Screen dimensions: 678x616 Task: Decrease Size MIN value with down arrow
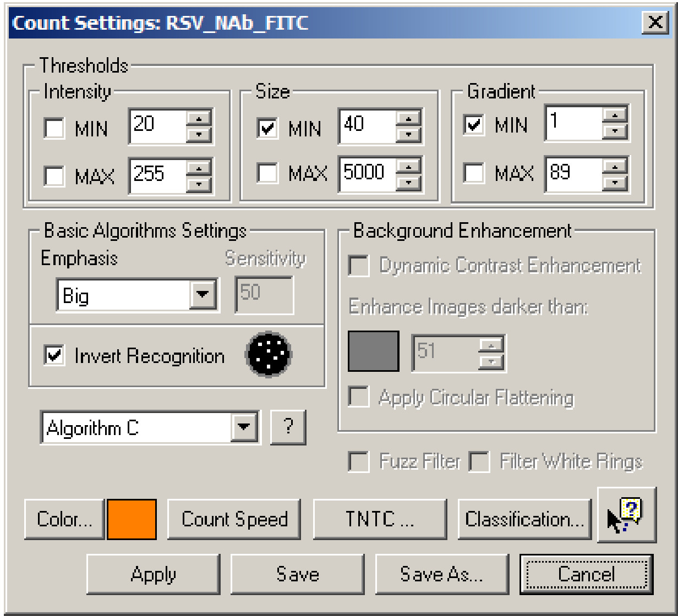[x=408, y=134]
